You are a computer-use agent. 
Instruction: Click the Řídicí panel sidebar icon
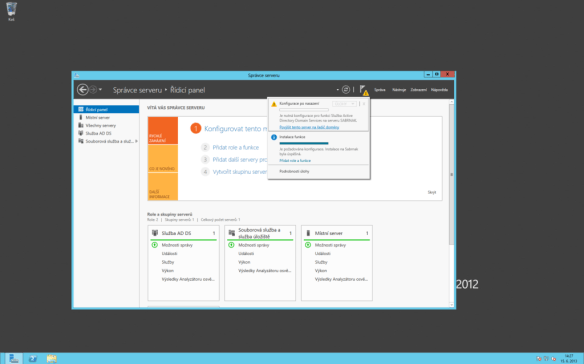tap(81, 109)
